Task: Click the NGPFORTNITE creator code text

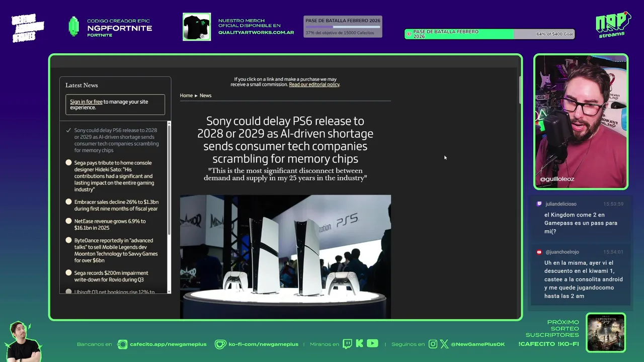Action: click(x=120, y=28)
